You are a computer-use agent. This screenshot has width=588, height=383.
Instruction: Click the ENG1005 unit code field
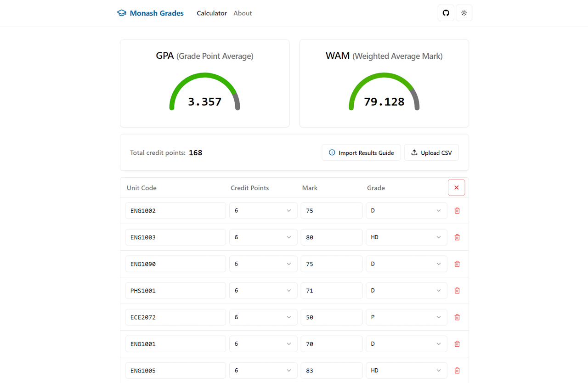[175, 371]
